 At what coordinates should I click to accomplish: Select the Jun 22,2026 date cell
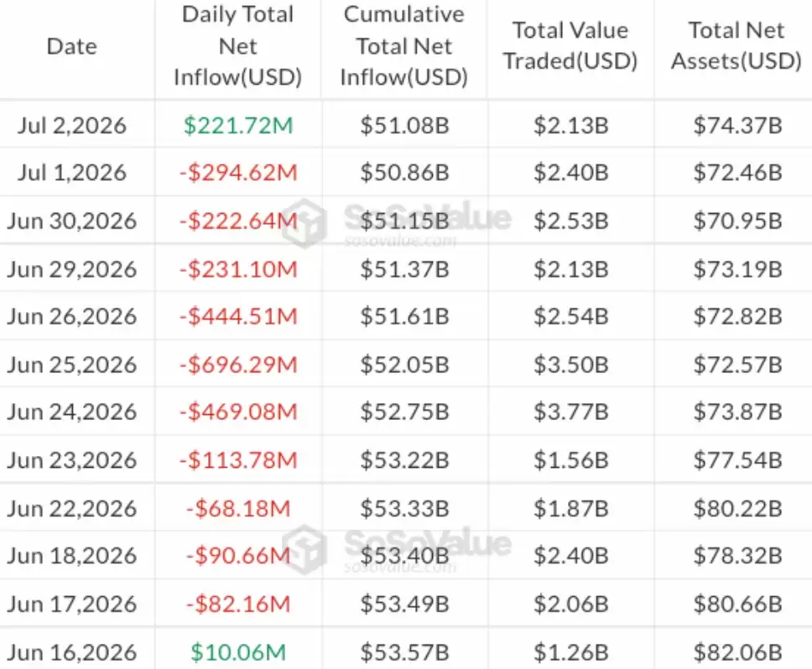click(x=72, y=509)
